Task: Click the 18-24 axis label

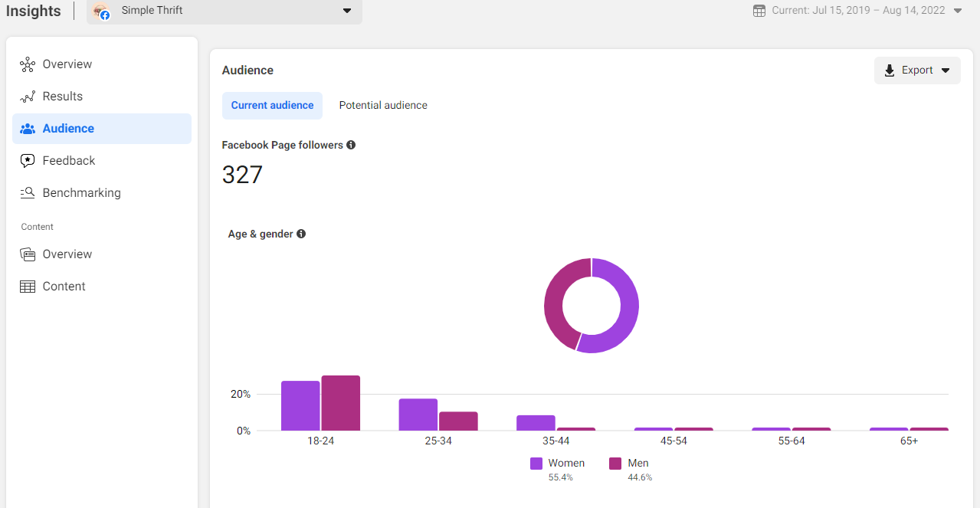Action: (320, 441)
